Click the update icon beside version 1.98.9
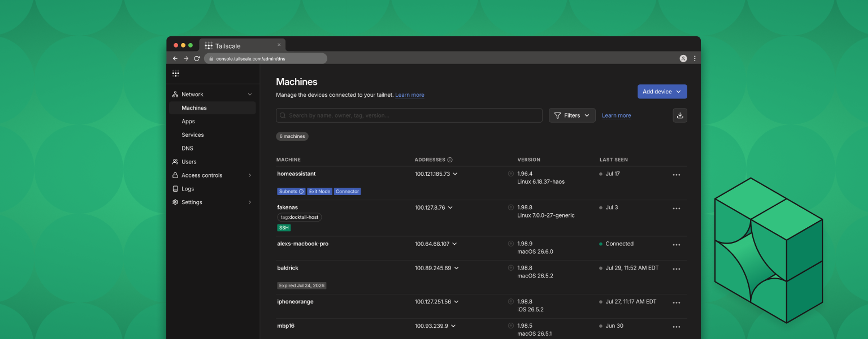Screen dimensions: 868x339 pos(510,243)
